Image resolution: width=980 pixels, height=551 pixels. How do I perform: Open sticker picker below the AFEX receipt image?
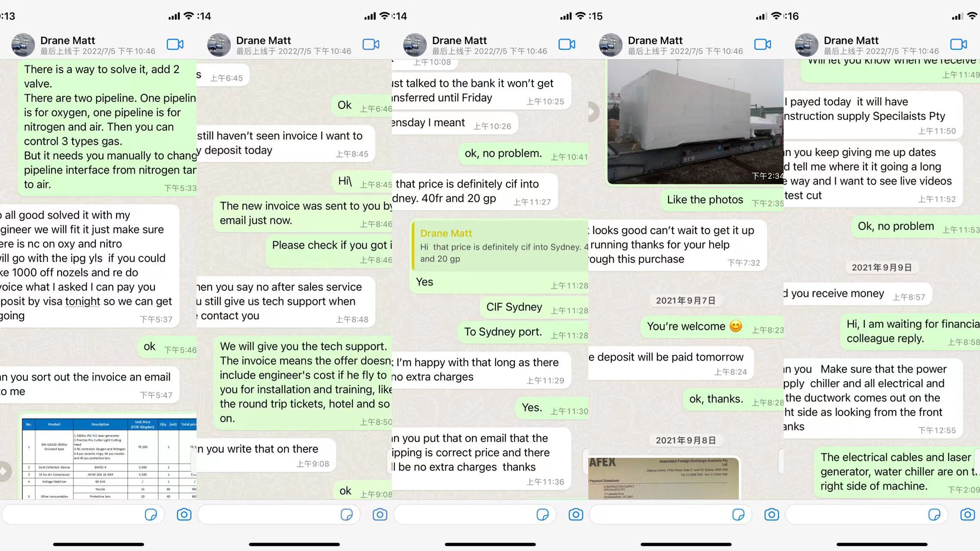[738, 514]
